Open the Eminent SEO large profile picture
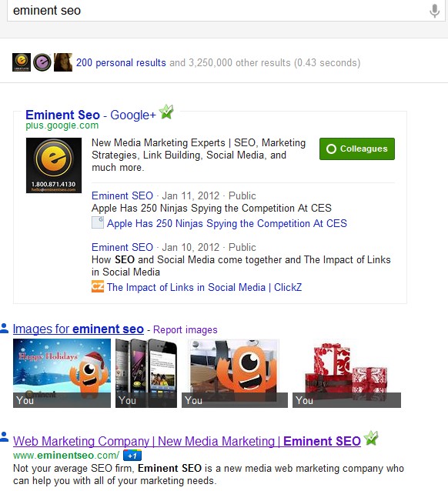 (x=54, y=165)
